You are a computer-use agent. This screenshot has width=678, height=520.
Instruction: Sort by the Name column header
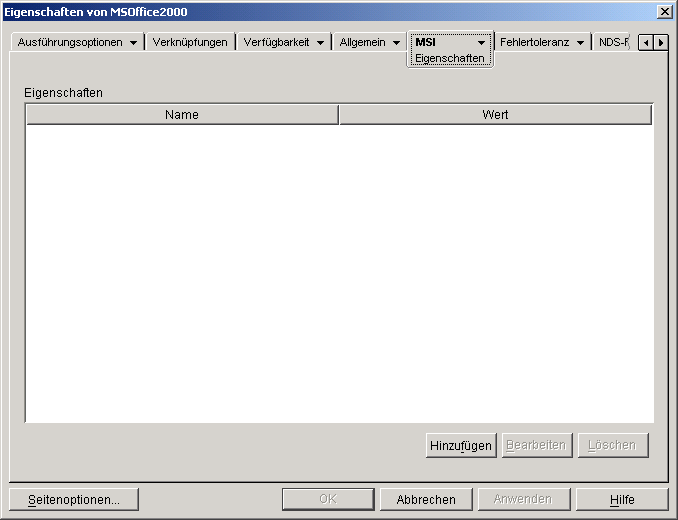pos(182,115)
